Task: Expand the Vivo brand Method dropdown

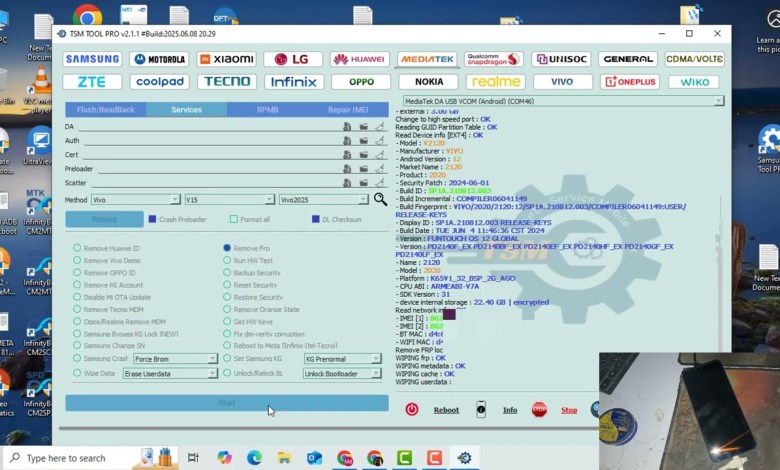Action: (x=176, y=200)
